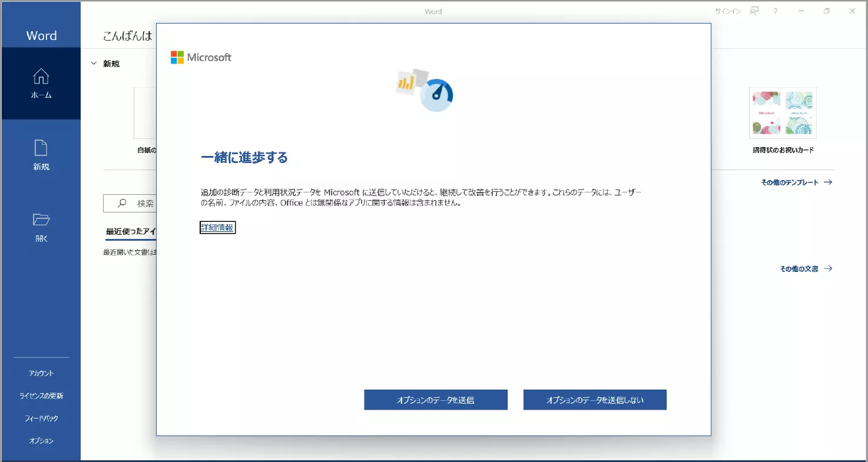Click the New (新規) document icon in sidebar

pyautogui.click(x=41, y=148)
